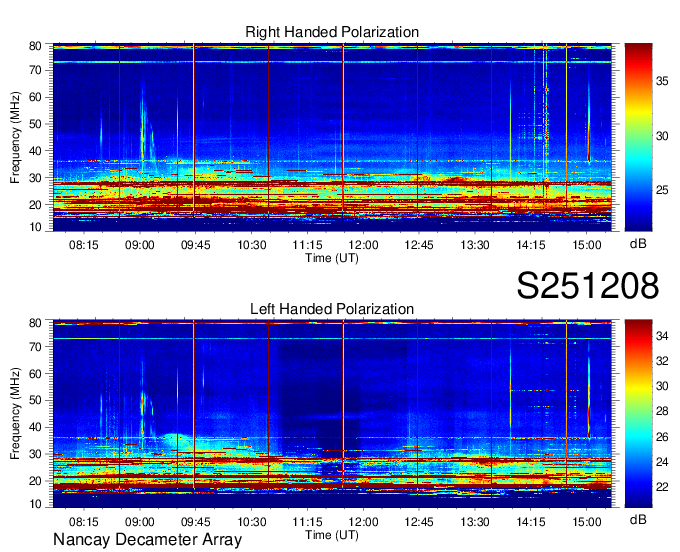
Task: Click the upper plot's Frequency (MHz) axis label
Action: coord(16,137)
